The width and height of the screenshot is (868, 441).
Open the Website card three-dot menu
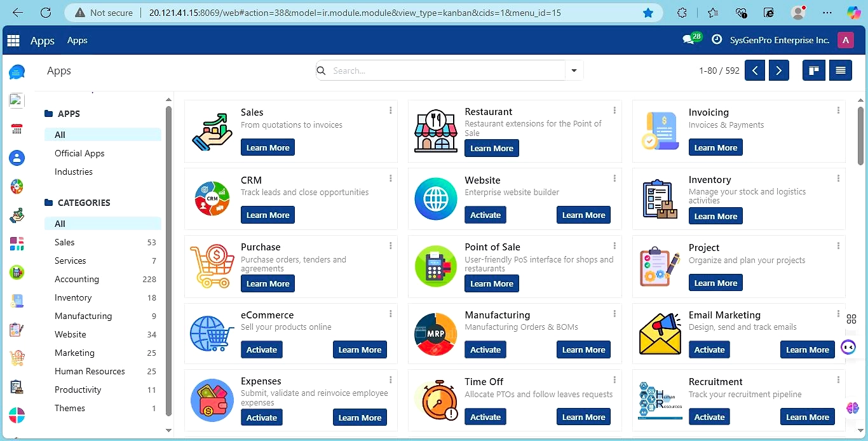pos(614,179)
